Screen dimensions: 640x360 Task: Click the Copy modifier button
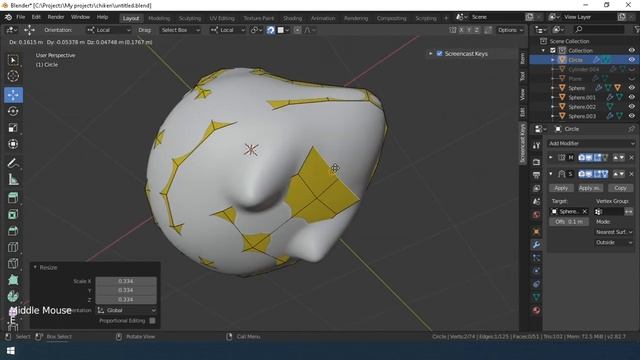[620, 188]
